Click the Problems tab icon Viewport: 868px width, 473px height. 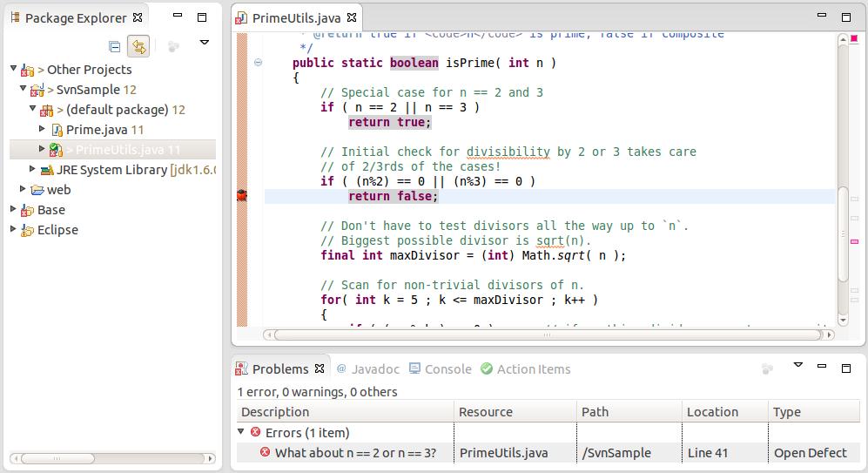tap(241, 368)
